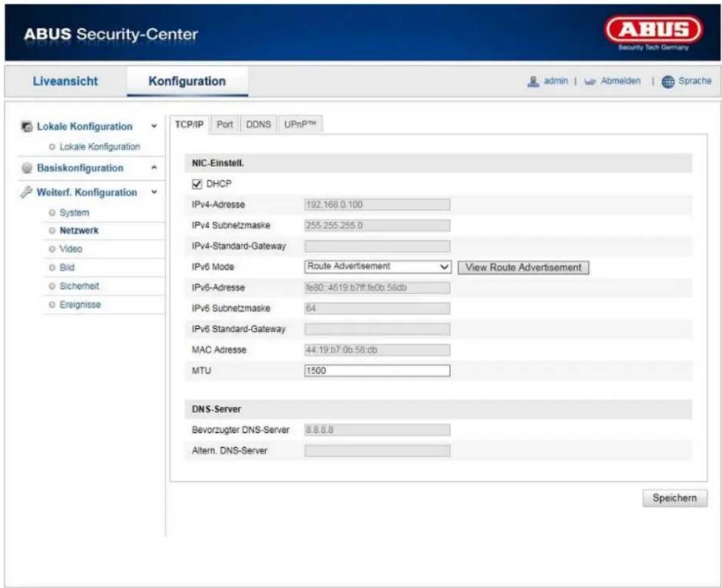Click the Speichern button
This screenshot has height=588, width=722.
tap(674, 498)
